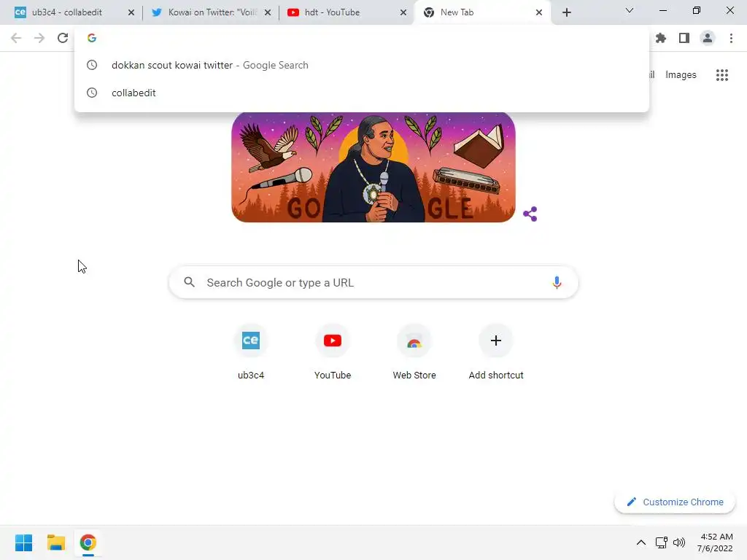This screenshot has width=747, height=560.
Task: Close the collabedit tab
Action: point(131,12)
